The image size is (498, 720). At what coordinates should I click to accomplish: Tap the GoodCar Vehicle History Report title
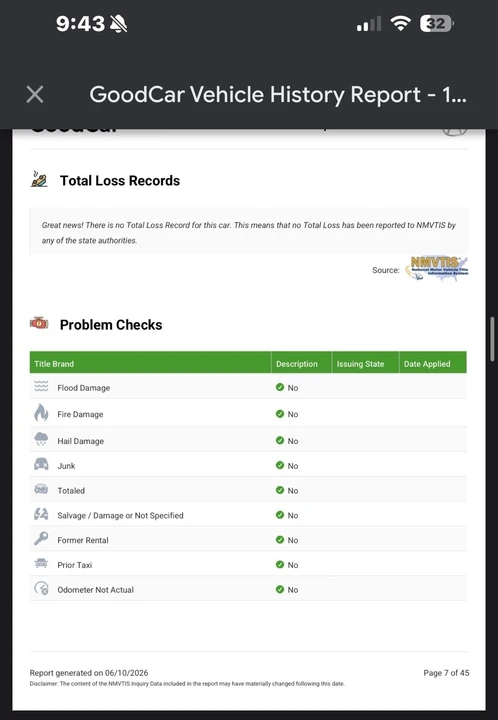point(278,95)
